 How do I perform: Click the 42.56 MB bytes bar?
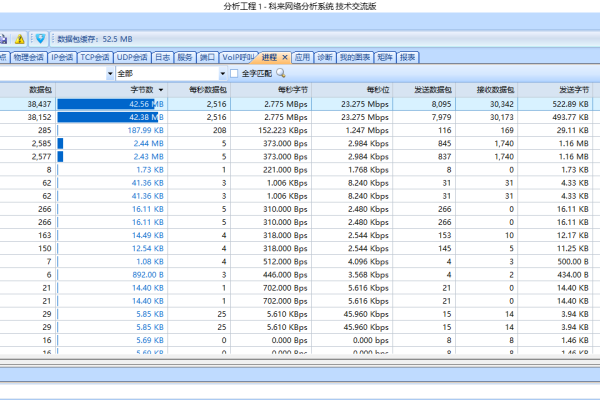click(x=111, y=103)
